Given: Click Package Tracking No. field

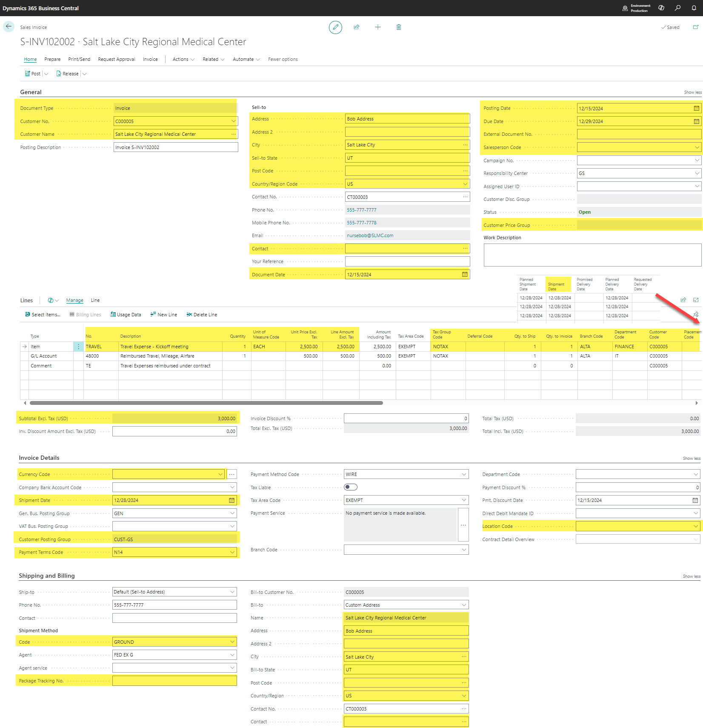Looking at the screenshot, I should 174,681.
